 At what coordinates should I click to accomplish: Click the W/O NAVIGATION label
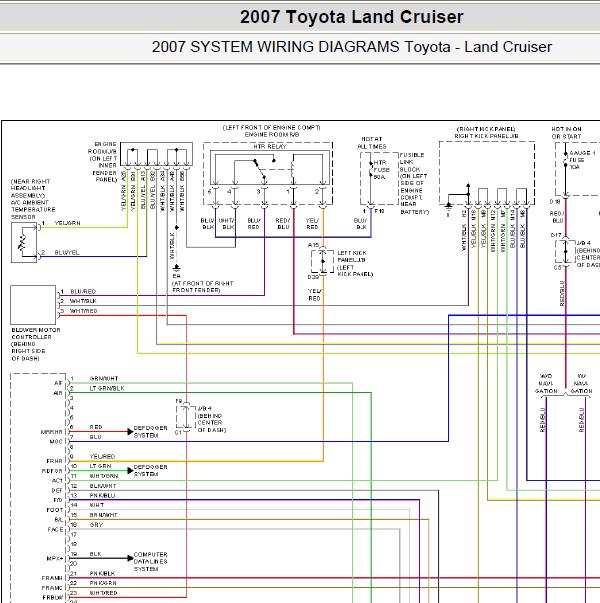(x=546, y=383)
